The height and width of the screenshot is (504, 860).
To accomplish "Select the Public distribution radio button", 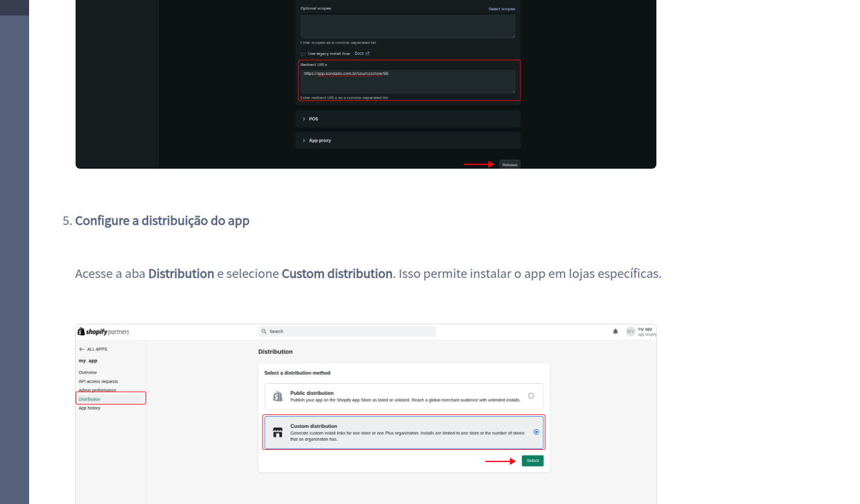I will 531,396.
